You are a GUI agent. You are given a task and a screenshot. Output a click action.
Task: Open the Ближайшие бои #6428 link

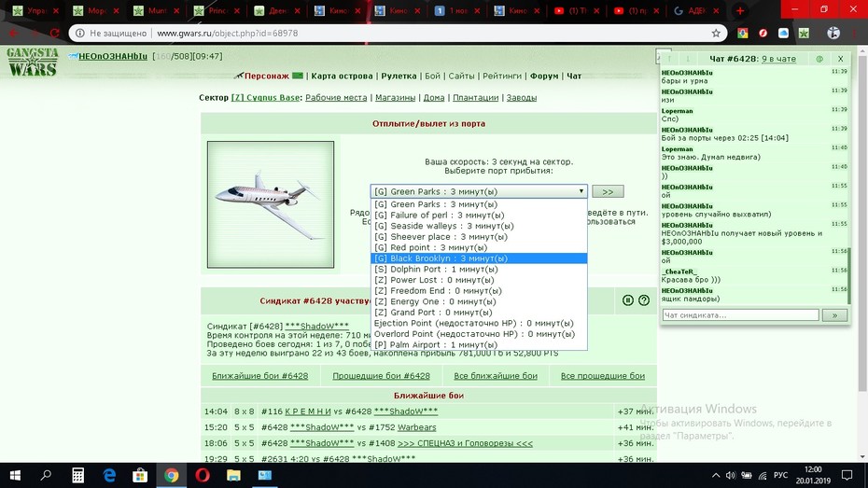[x=259, y=376]
